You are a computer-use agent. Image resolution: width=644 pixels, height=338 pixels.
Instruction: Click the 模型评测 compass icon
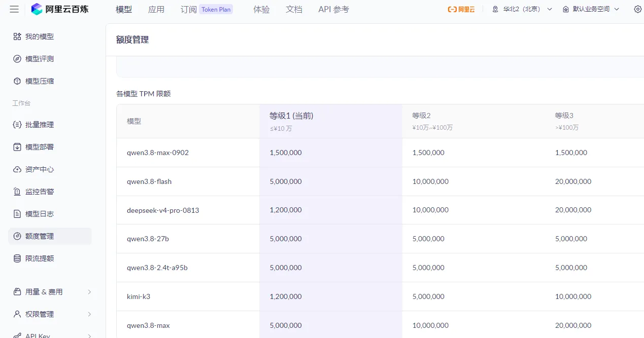coord(17,59)
